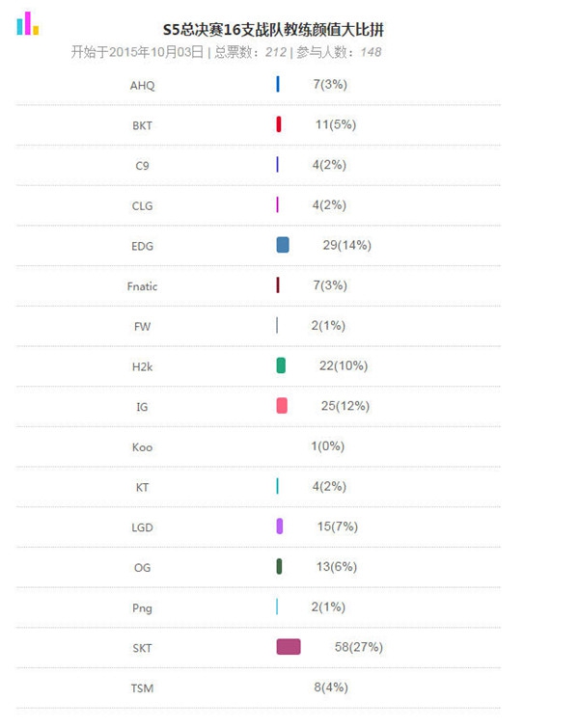Select the TSM team label
The width and height of the screenshot is (579, 728).
click(x=142, y=688)
